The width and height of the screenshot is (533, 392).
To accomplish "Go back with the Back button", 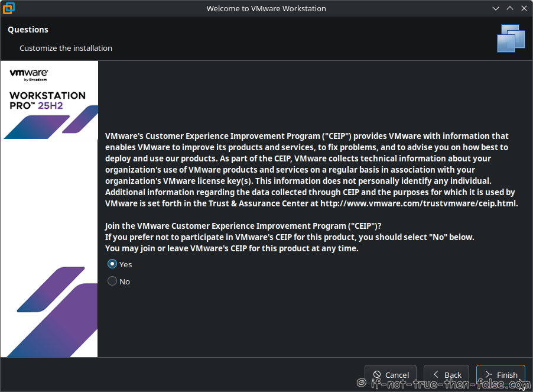I will click(446, 375).
